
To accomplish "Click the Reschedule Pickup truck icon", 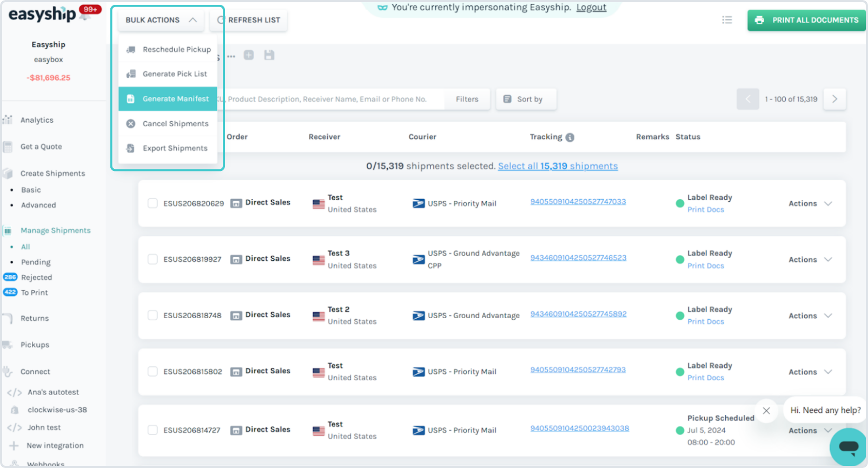I will (131, 50).
